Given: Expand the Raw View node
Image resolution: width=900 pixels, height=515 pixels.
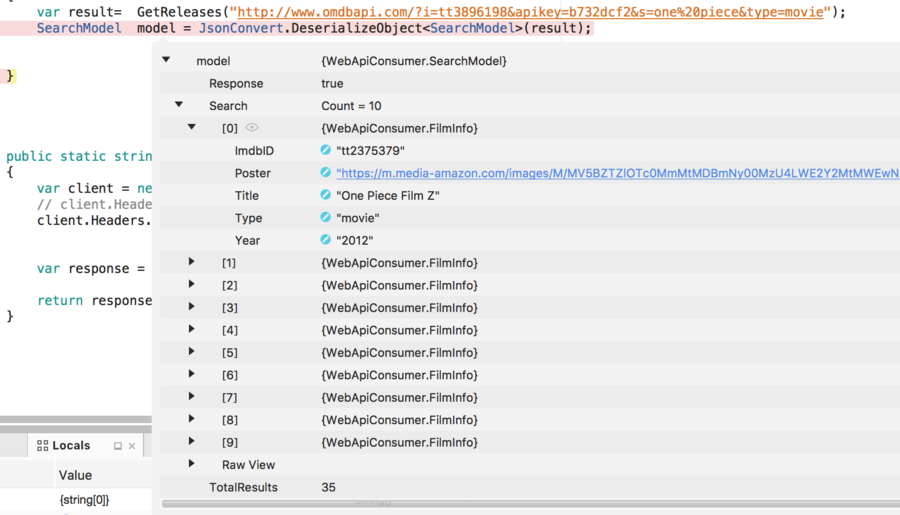Looking at the screenshot, I should (x=192, y=464).
